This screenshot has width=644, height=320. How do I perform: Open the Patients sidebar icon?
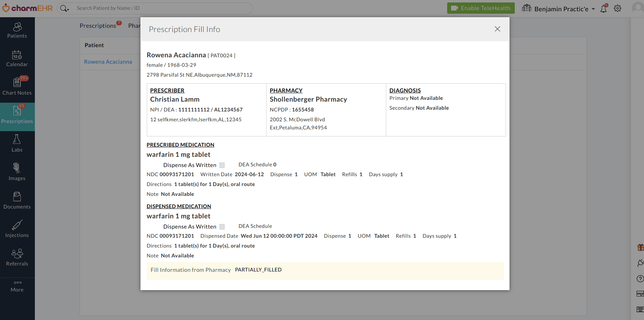tap(17, 31)
